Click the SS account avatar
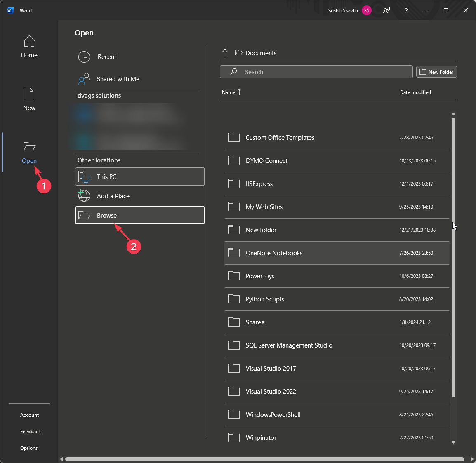This screenshot has width=476, height=463. coord(367,10)
